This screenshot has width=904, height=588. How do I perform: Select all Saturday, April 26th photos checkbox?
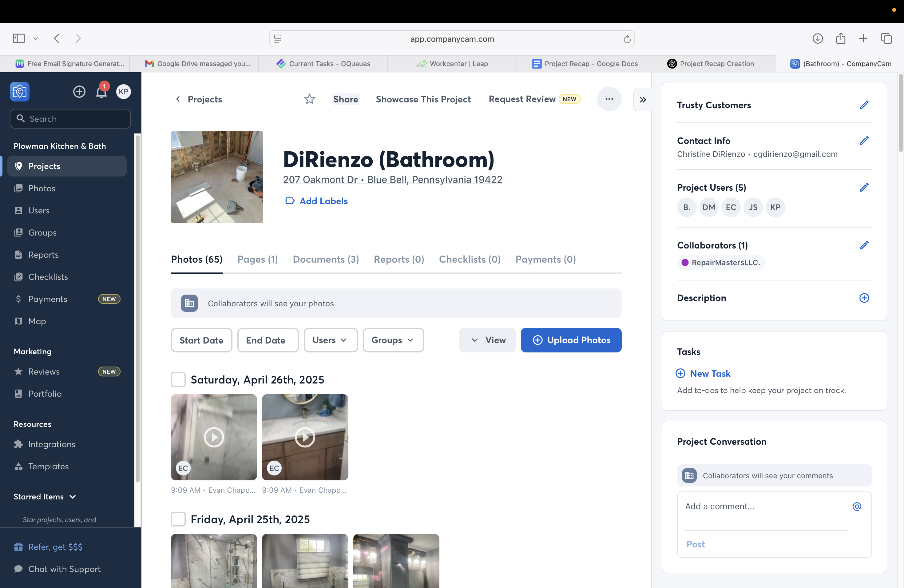click(178, 379)
